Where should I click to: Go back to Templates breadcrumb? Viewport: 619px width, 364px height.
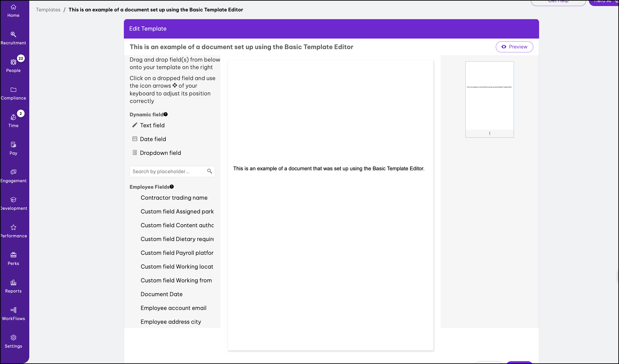click(48, 9)
